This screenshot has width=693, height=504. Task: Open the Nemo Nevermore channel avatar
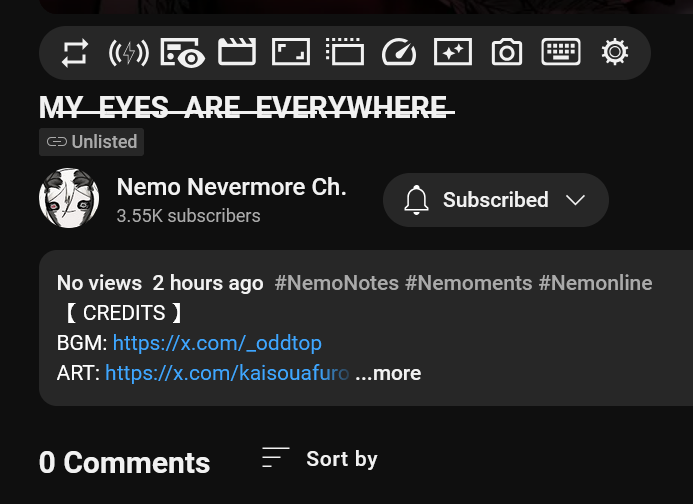click(x=69, y=198)
